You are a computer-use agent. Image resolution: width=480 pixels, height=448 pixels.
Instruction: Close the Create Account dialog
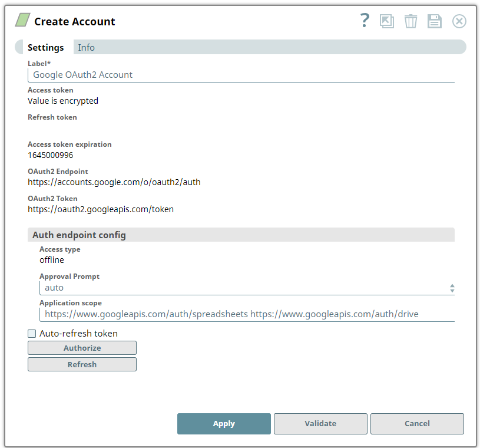459,21
